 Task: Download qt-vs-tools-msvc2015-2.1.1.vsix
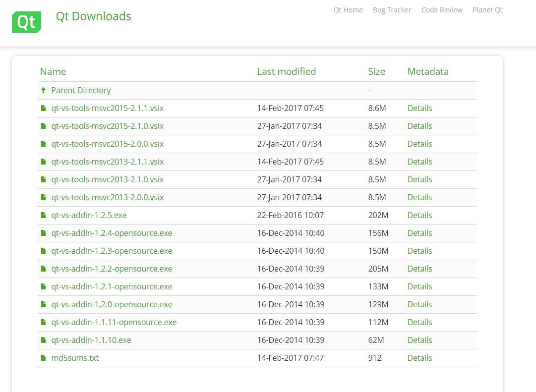(x=107, y=108)
